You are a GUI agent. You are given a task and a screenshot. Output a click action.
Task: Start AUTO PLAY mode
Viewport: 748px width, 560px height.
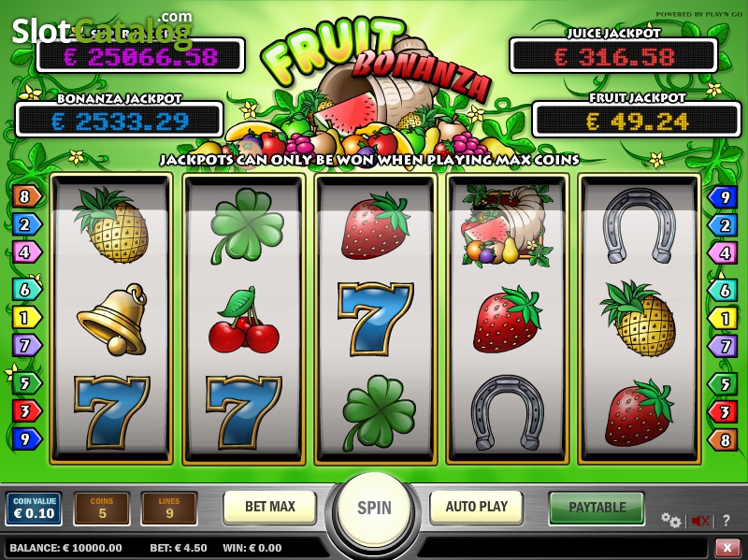point(477,507)
